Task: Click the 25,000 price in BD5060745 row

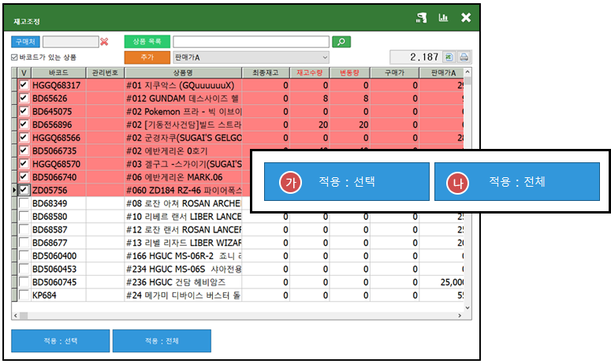Action: [x=452, y=282]
